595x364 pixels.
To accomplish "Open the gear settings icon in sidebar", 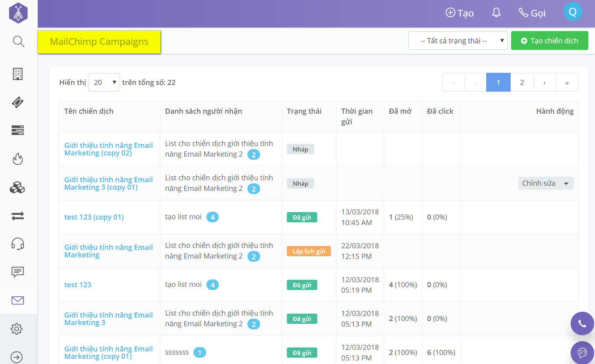I will tap(17, 329).
